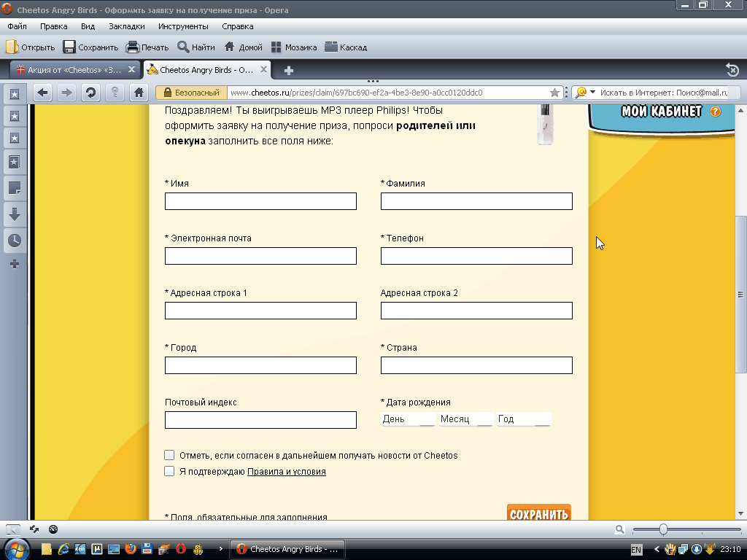Click the zoom magnifier icon in status bar
This screenshot has height=560, width=747.
pos(619,529)
